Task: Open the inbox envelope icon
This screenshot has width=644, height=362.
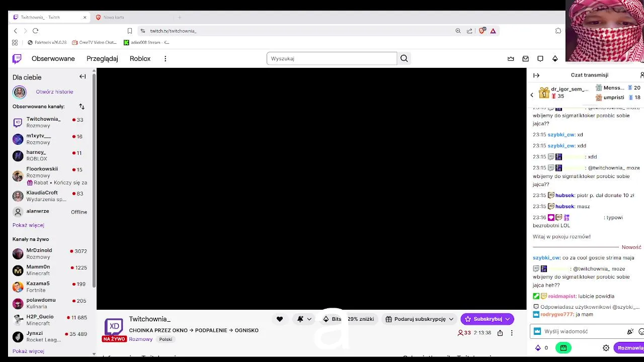Action: 525,59
